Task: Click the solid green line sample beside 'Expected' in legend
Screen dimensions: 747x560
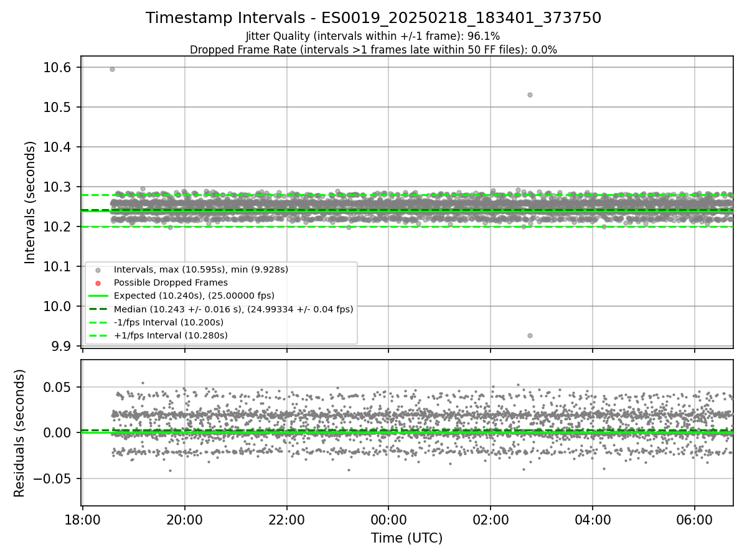Action: (98, 296)
